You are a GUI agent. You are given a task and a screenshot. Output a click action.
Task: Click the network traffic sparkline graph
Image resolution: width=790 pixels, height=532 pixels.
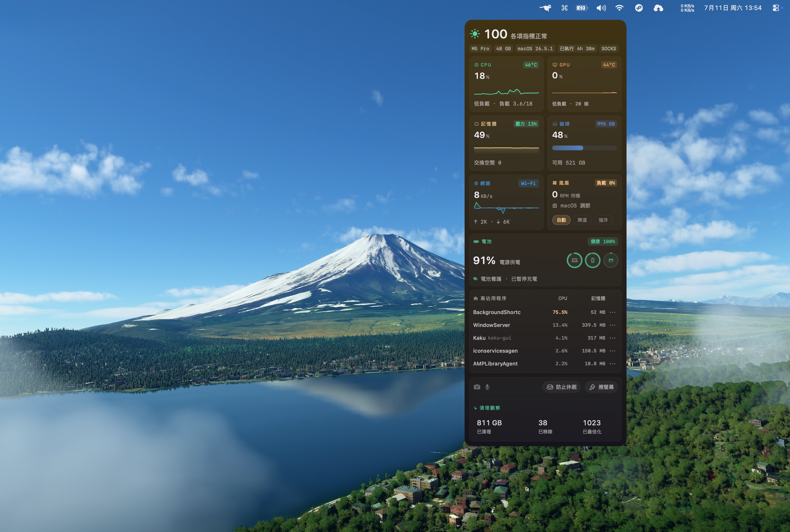pyautogui.click(x=506, y=208)
